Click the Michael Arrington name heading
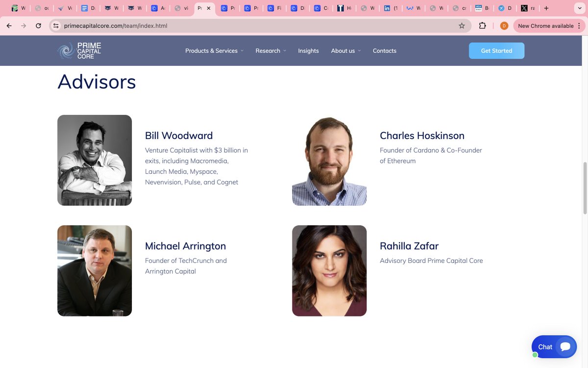This screenshot has width=588, height=368. 185,246
